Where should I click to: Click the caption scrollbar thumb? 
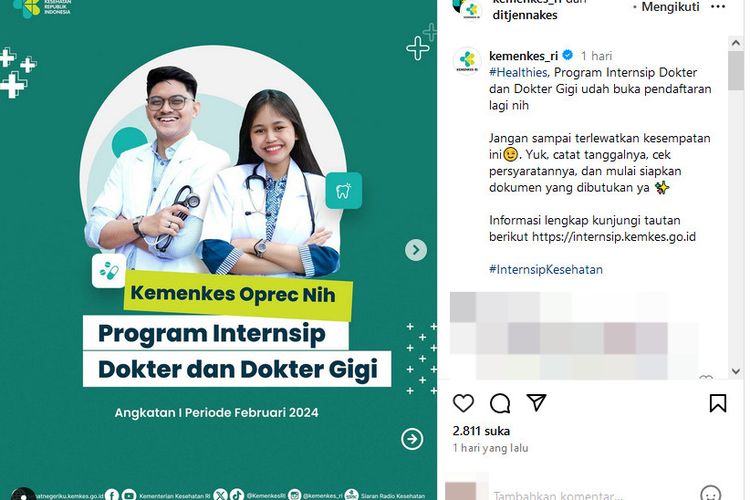(x=736, y=70)
